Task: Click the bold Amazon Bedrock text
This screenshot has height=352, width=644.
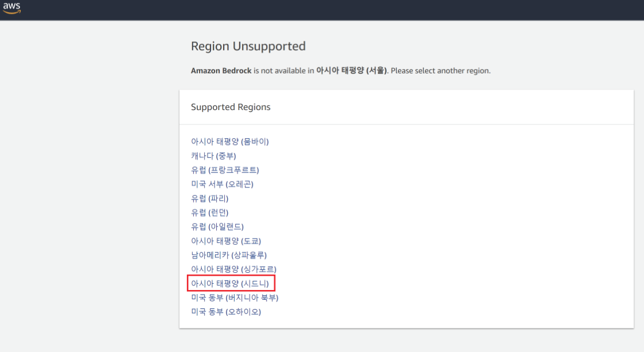Action: 221,71
